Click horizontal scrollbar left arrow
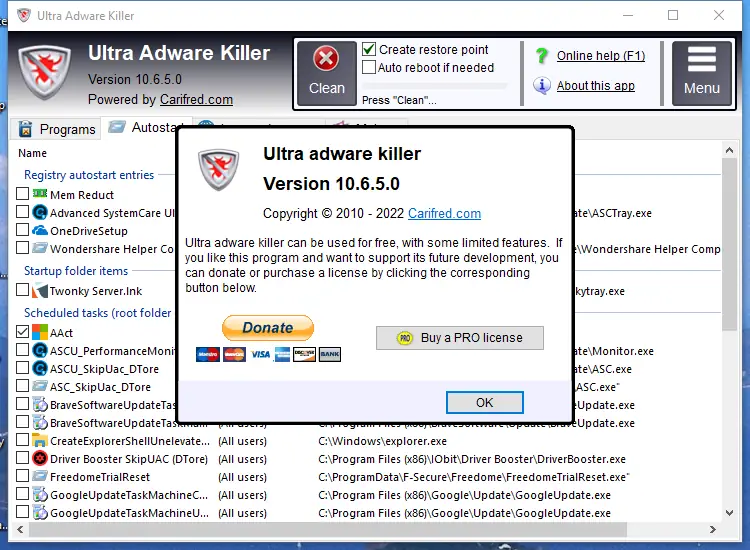 tap(20, 529)
